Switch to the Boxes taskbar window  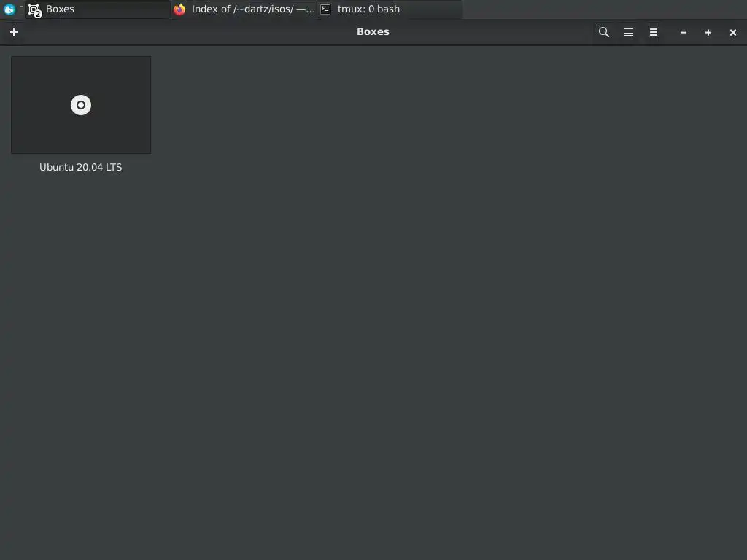pyautogui.click(x=98, y=9)
